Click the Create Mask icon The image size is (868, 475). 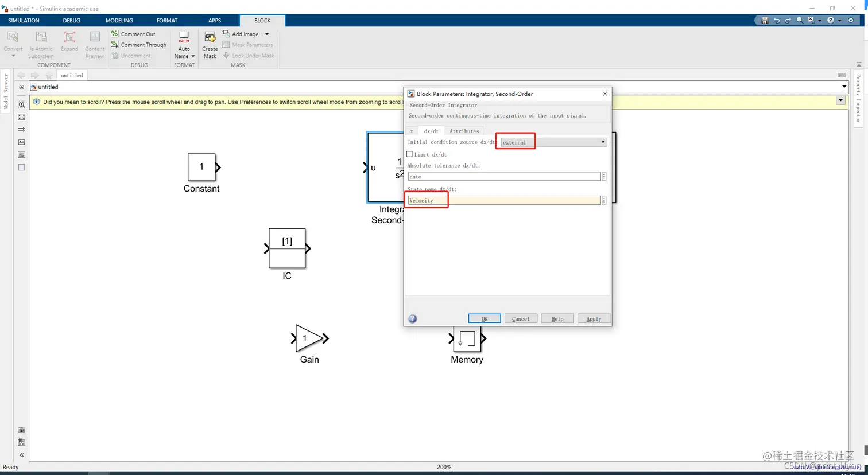coord(210,38)
